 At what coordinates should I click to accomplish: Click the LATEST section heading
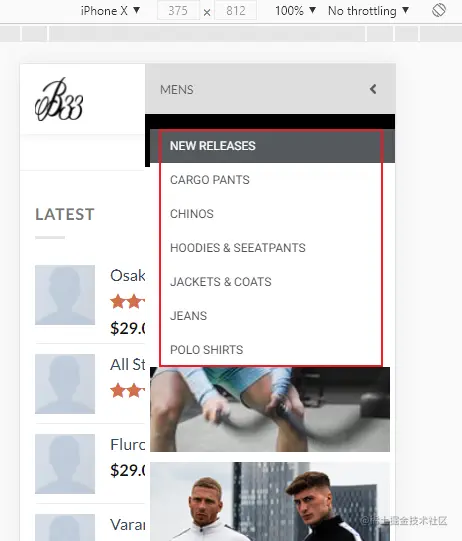65,214
